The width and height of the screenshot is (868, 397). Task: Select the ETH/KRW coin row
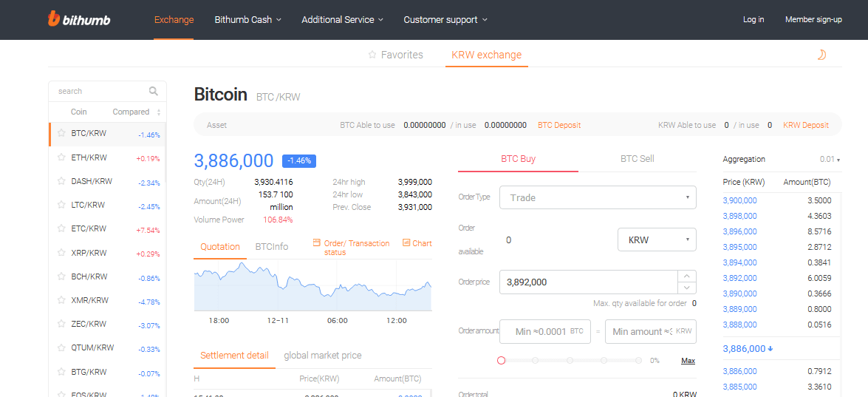click(107, 157)
